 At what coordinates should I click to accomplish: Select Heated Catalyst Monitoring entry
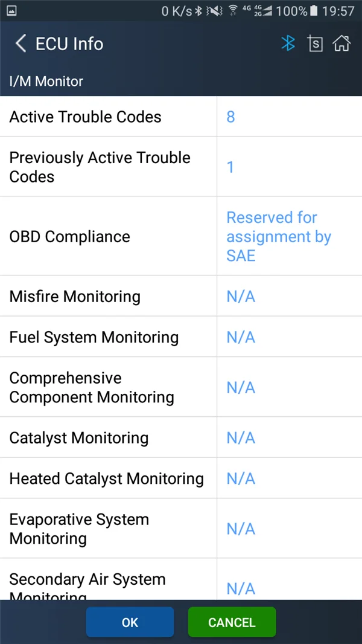coord(181,478)
